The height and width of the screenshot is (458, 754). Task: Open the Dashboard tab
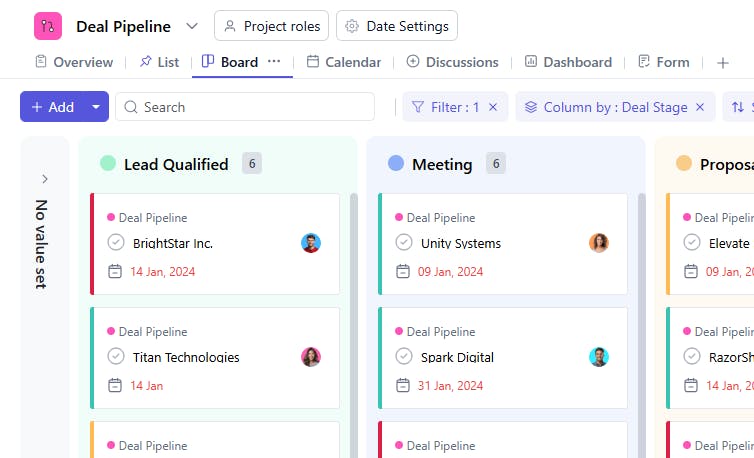tap(567, 62)
